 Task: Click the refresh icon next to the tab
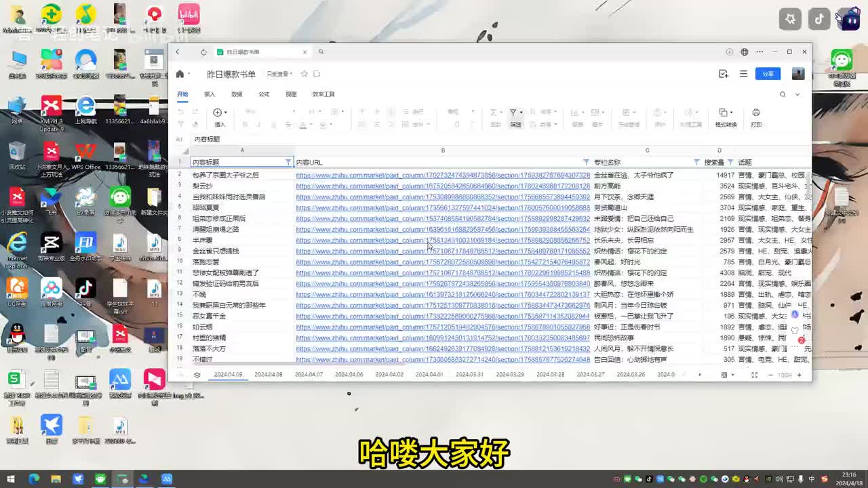(203, 52)
